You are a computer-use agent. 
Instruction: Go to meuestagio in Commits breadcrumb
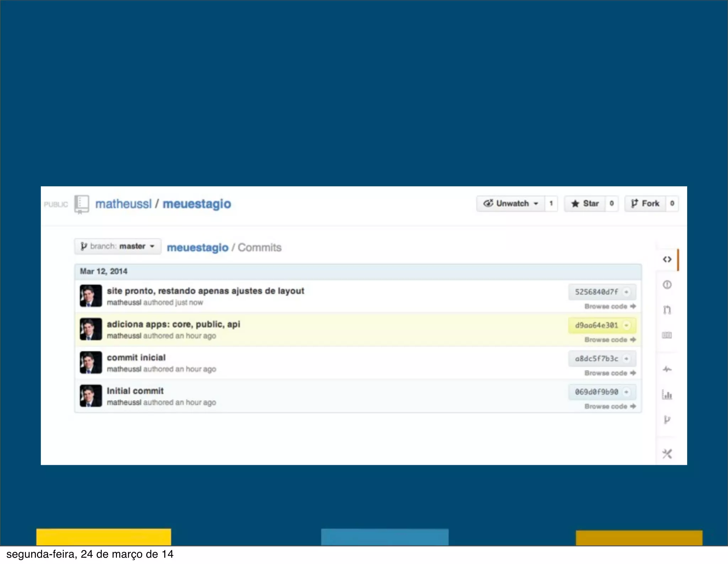[x=198, y=248]
